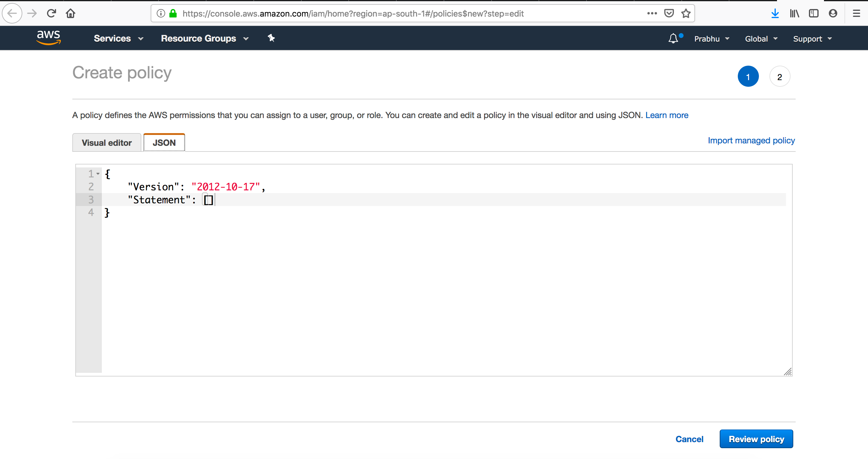
Task: Click the Review policy button
Action: 756,439
